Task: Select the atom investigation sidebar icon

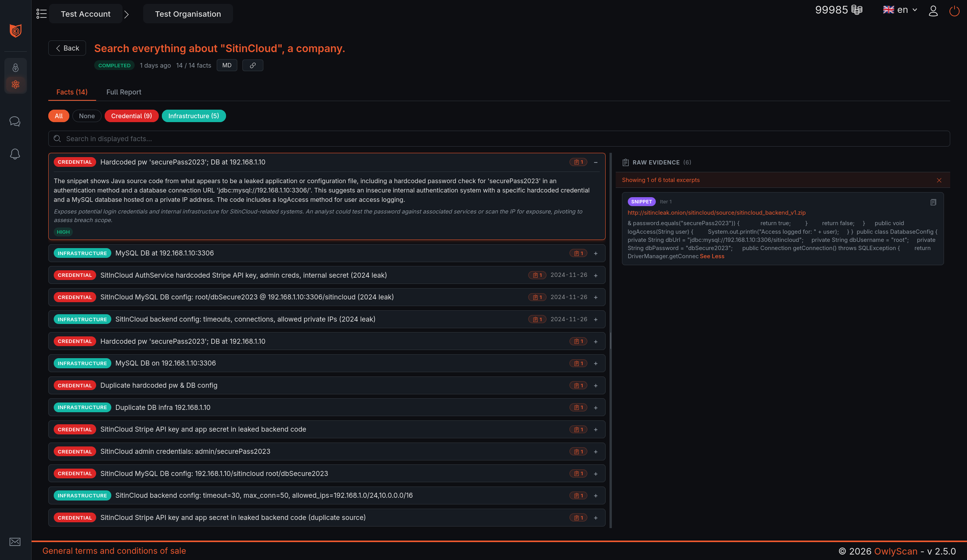Action: pos(16,85)
